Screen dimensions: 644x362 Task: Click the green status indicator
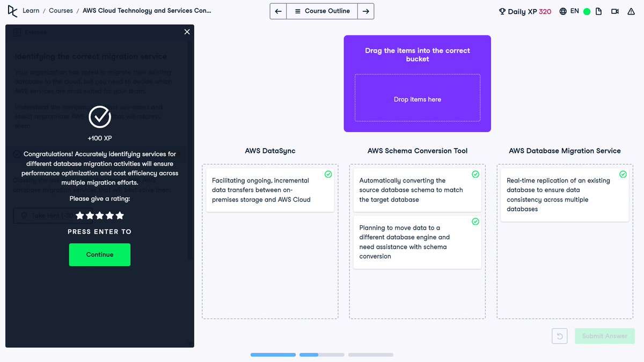[587, 11]
